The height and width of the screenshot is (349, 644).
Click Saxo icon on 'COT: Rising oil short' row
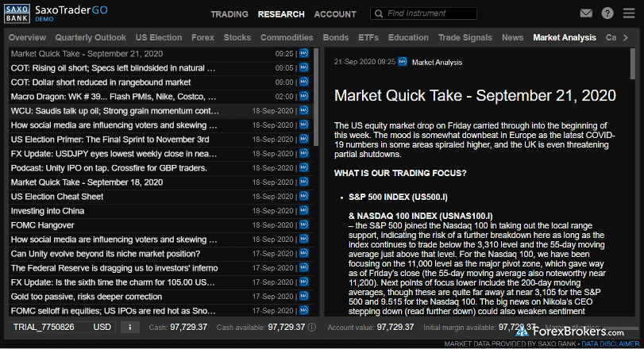pyautogui.click(x=304, y=67)
